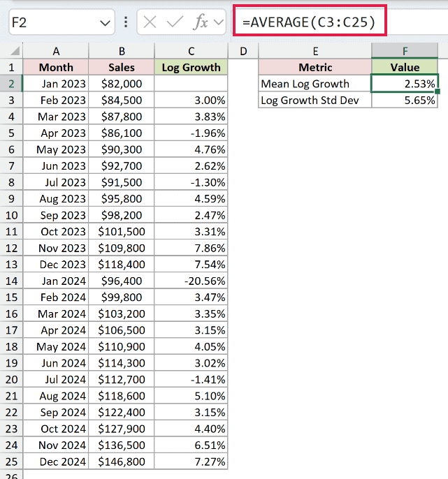The image size is (448, 479).
Task: Select the empty cell C2
Action: tap(191, 84)
